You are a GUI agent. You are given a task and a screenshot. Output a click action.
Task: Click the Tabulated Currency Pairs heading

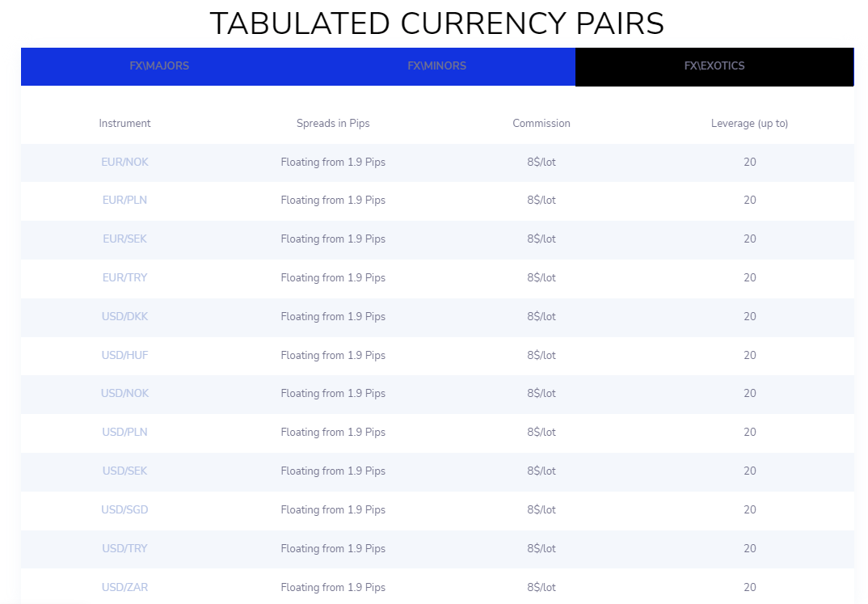pyautogui.click(x=436, y=23)
